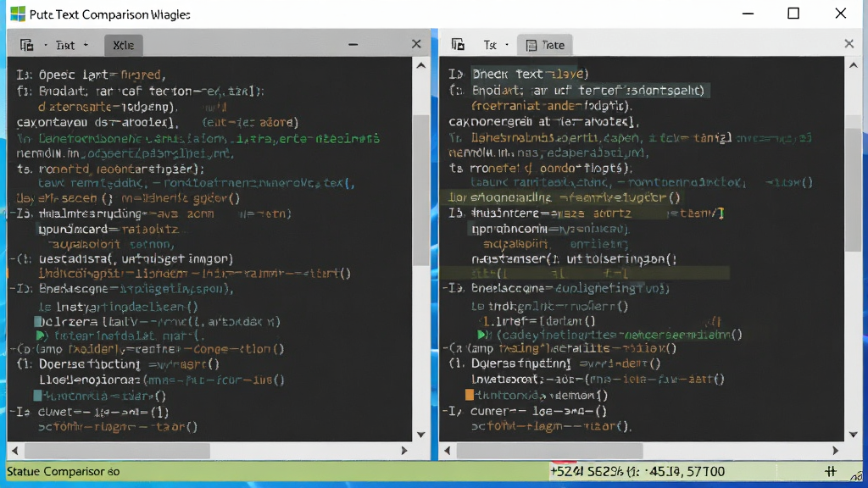Viewport: 868px width, 488px height.
Task: Close the left comparison pane
Action: [x=416, y=44]
